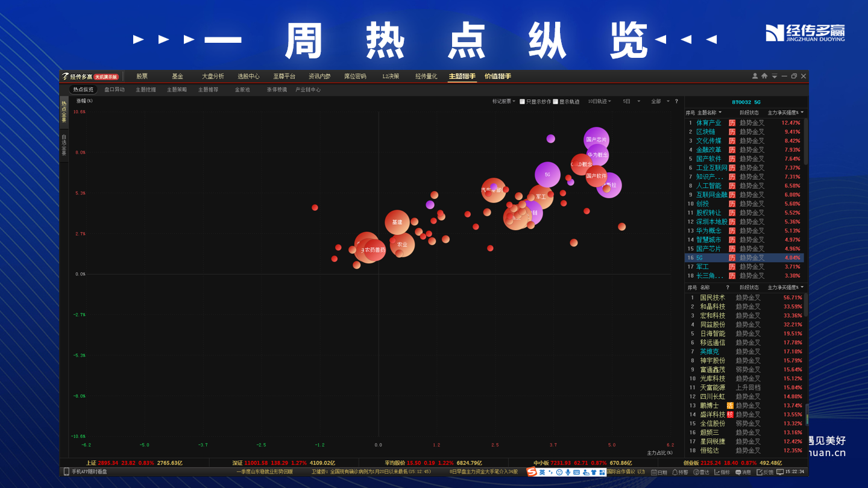
Task: Open the 股票 menu
Action: [142, 77]
